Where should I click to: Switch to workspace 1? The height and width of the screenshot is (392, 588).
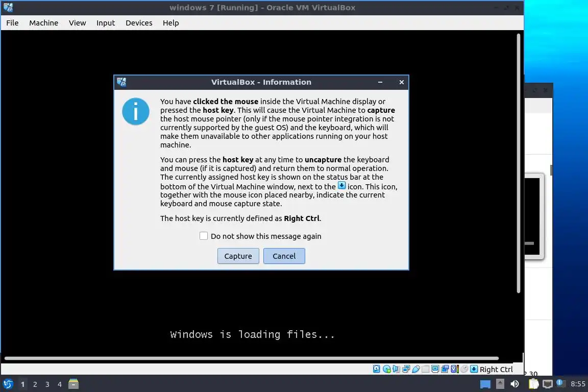click(22, 384)
